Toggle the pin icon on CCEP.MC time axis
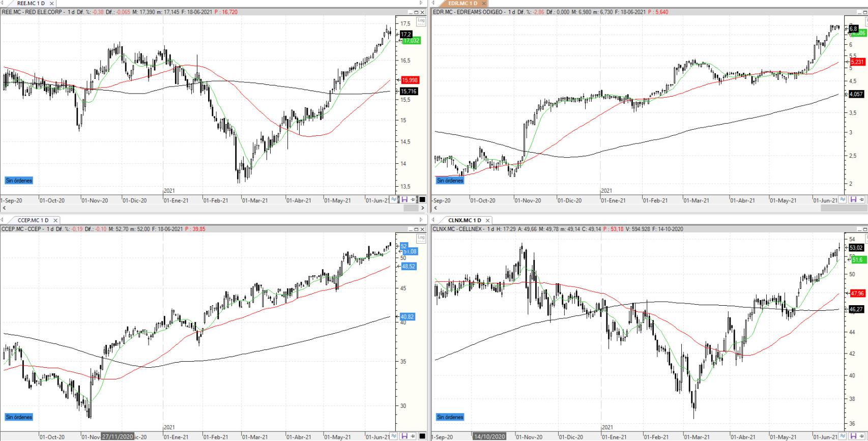868x441 pixels. click(413, 436)
